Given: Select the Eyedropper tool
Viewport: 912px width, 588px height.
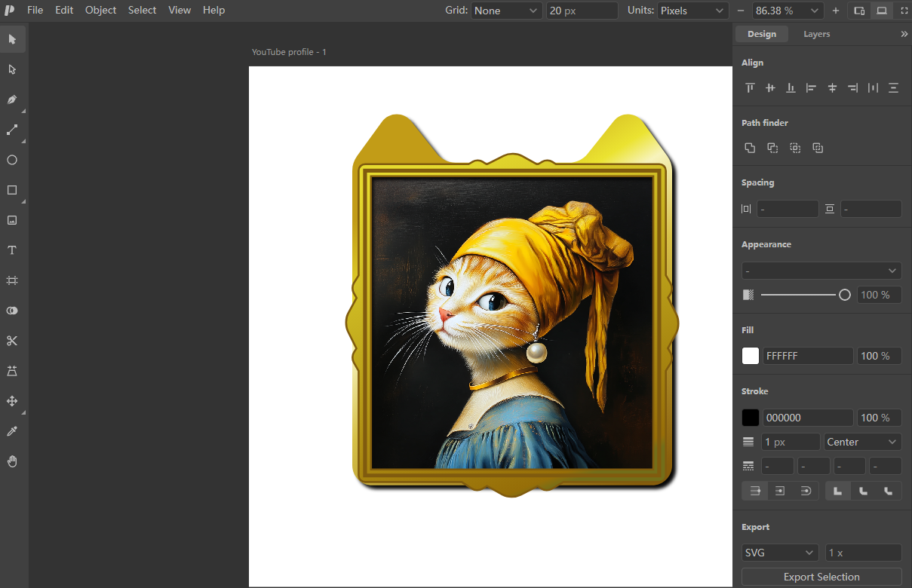Looking at the screenshot, I should pyautogui.click(x=12, y=431).
